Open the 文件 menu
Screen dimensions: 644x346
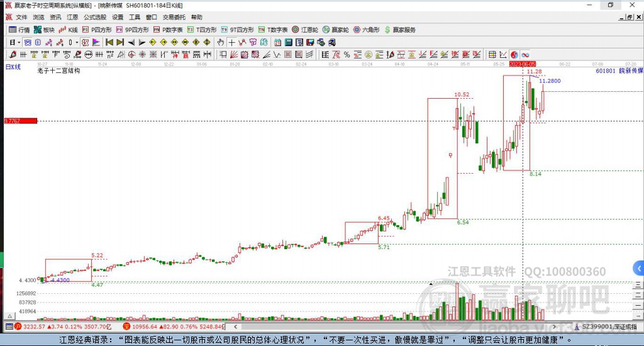21,17
